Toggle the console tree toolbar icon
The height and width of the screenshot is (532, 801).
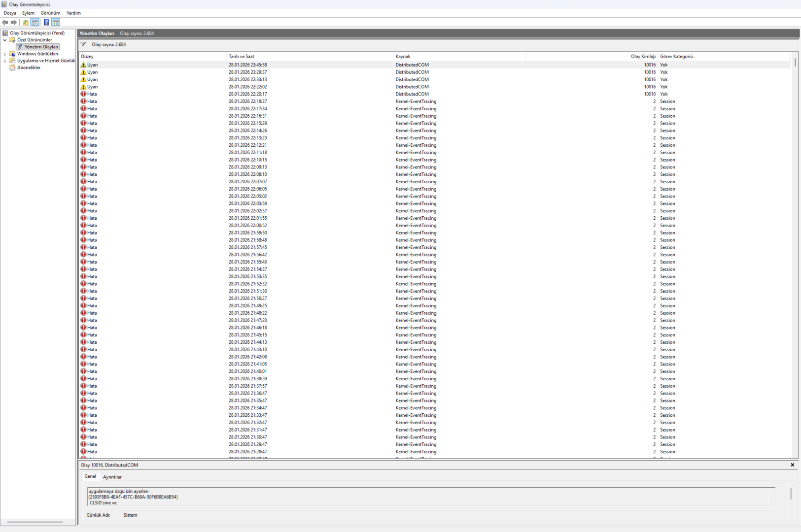tap(35, 22)
